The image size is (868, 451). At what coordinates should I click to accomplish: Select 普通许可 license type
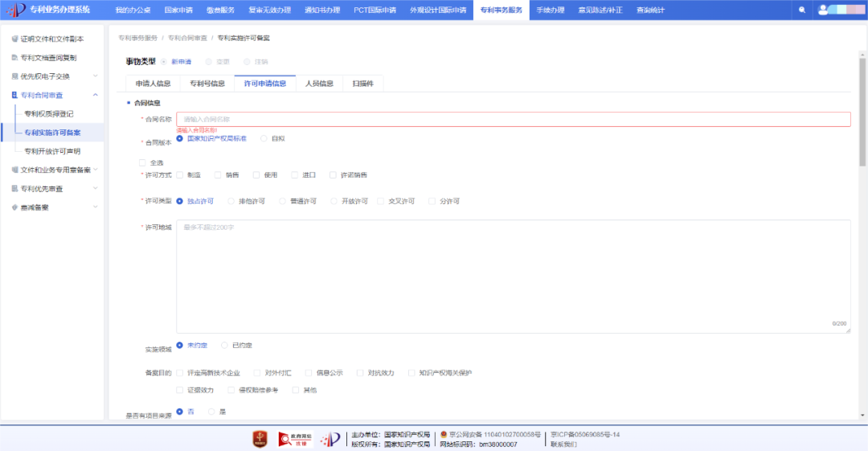coord(282,201)
